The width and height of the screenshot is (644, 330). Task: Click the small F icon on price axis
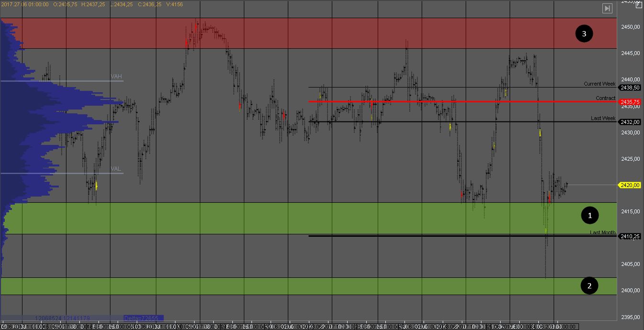[x=639, y=5]
